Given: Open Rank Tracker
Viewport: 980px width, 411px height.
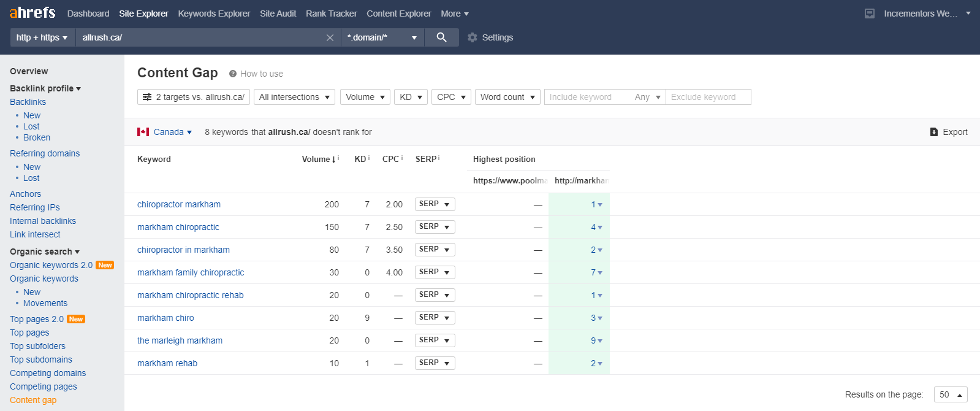Looking at the screenshot, I should (x=331, y=13).
